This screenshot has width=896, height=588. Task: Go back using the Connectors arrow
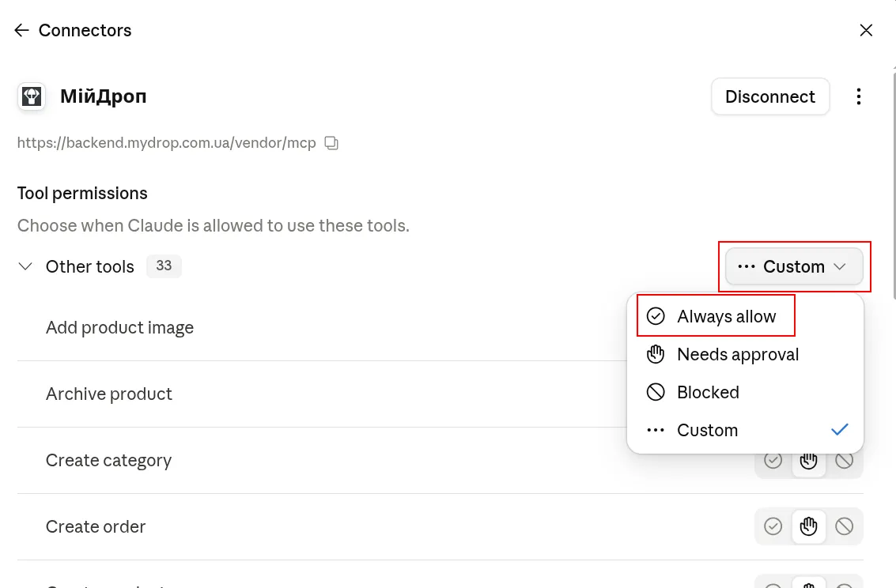(x=21, y=30)
